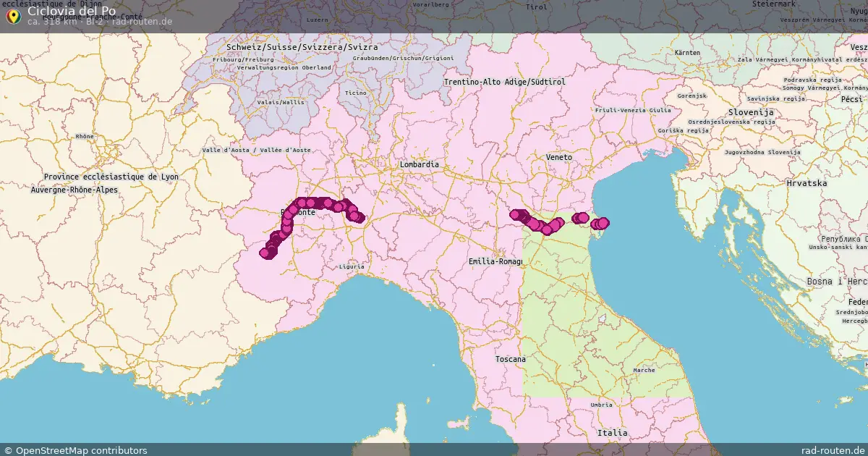Image resolution: width=868 pixels, height=456 pixels.
Task: Click the Rhône department label
Action: [x=85, y=136]
